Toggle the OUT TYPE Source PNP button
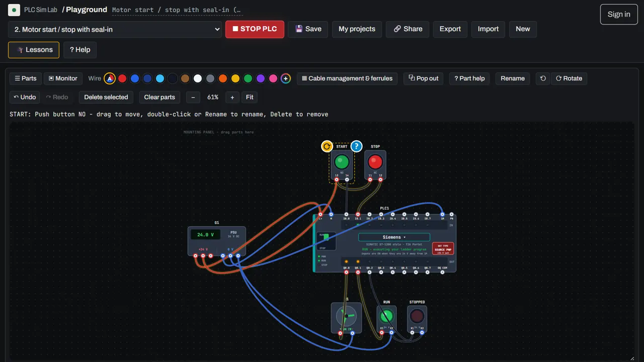Viewport: 644px width, 362px height. (443, 248)
